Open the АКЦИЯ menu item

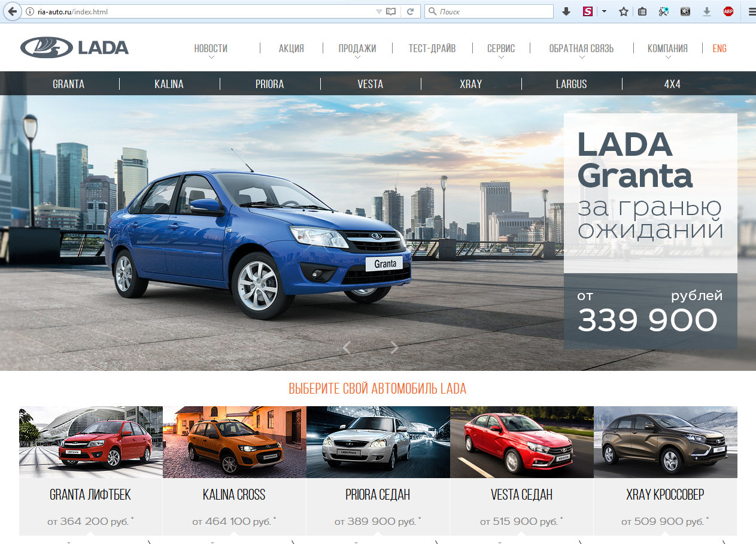(x=292, y=49)
